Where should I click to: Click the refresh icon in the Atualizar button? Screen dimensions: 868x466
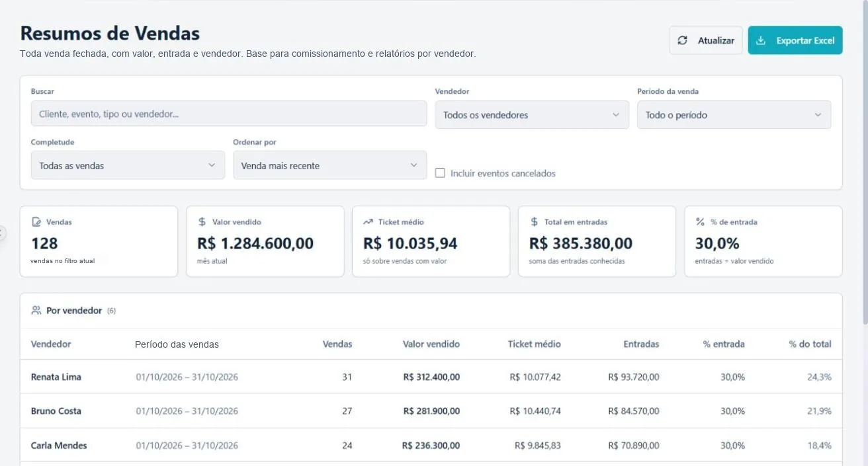click(x=683, y=40)
